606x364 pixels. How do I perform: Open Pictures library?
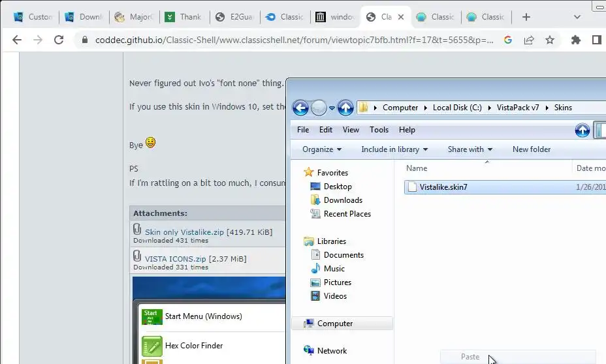point(338,282)
